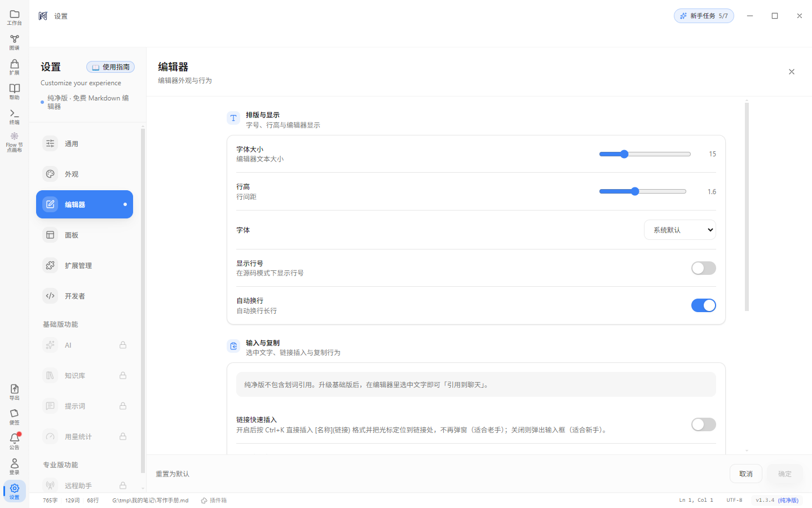
Task: Open the 工作台 workspace icon
Action: (15, 17)
